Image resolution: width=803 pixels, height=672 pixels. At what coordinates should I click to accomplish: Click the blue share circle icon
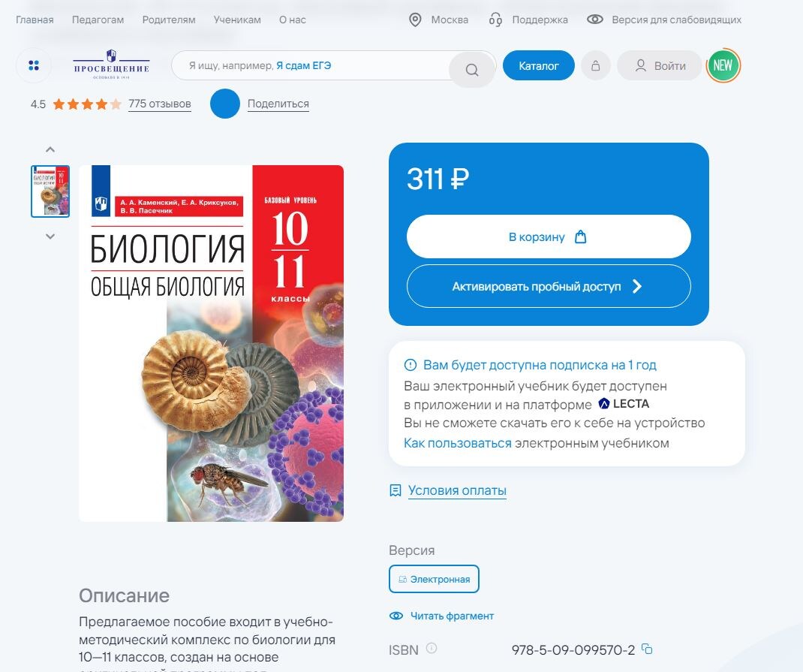(x=225, y=104)
